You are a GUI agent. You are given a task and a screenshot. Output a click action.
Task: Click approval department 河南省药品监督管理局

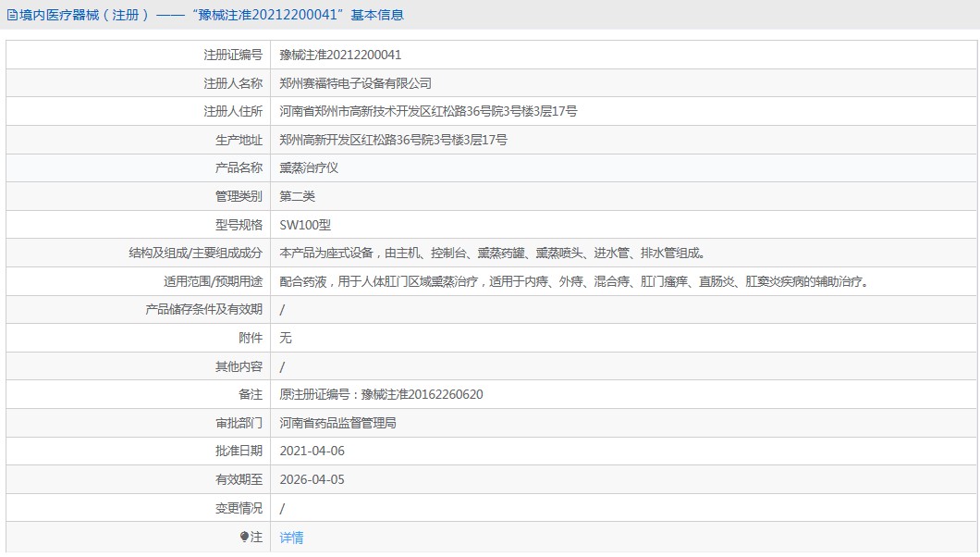337,423
